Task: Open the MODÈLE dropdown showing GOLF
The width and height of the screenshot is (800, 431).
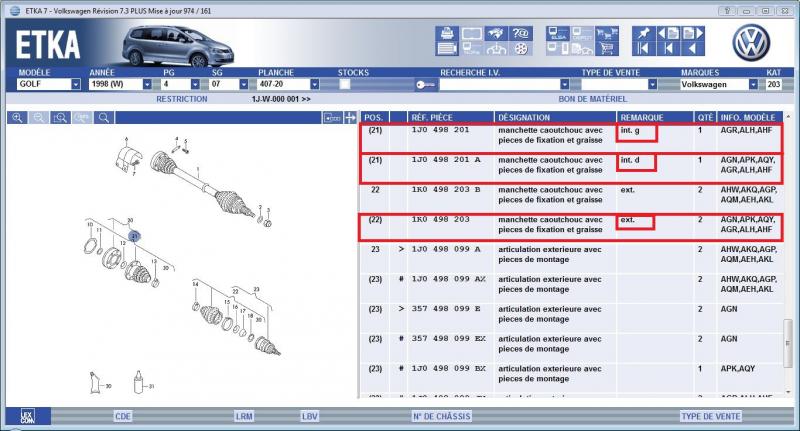Action: pyautogui.click(x=76, y=84)
